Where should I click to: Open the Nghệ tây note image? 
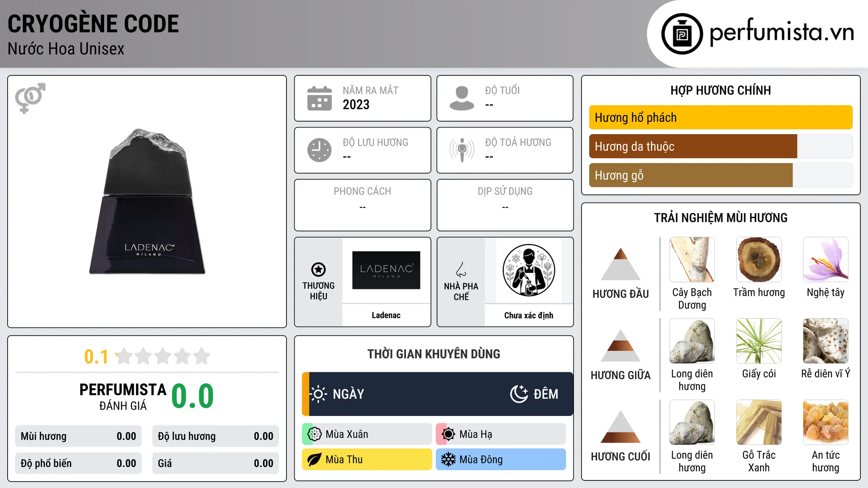point(826,260)
